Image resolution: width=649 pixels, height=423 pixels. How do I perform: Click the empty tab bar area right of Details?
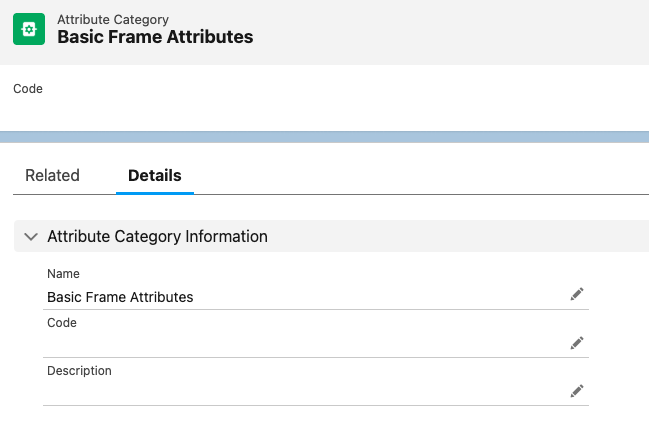pyautogui.click(x=420, y=175)
